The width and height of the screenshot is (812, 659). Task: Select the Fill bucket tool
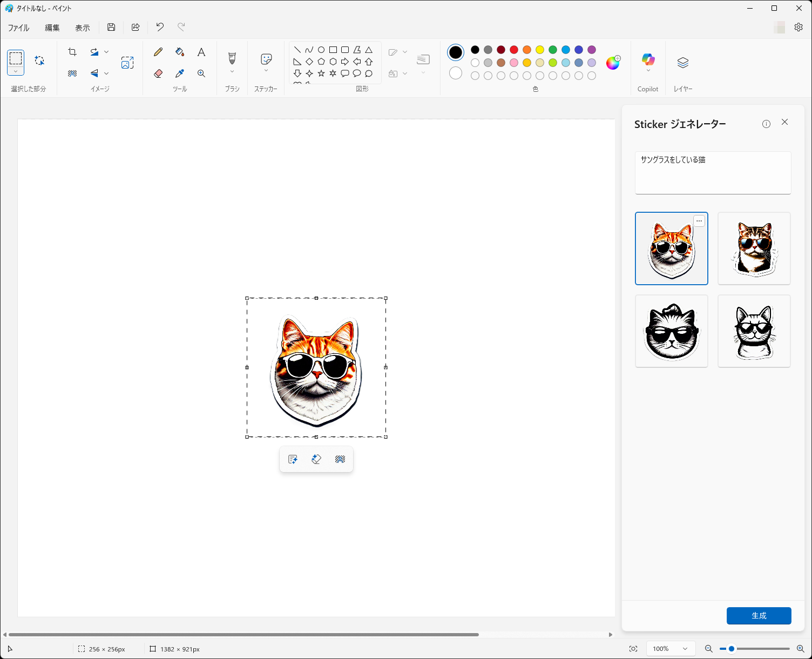(x=180, y=52)
